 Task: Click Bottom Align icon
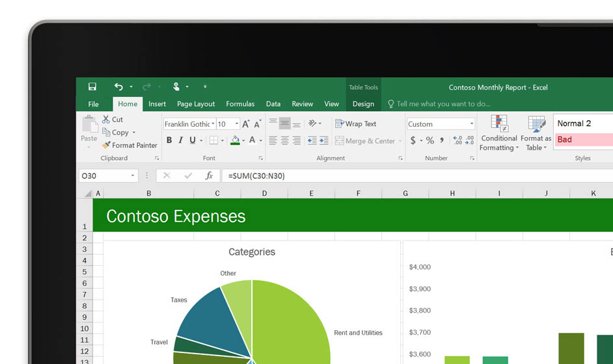(297, 123)
